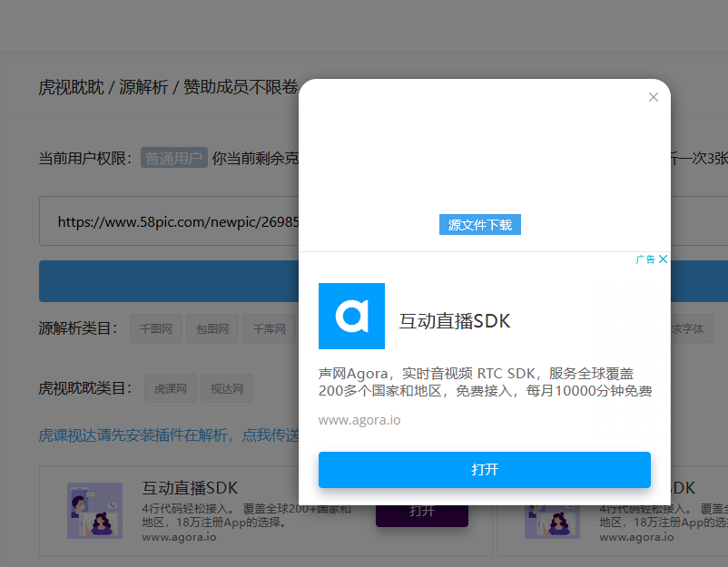Image resolution: width=728 pixels, height=567 pixels.
Task: Close the popup dialog with X
Action: click(654, 97)
